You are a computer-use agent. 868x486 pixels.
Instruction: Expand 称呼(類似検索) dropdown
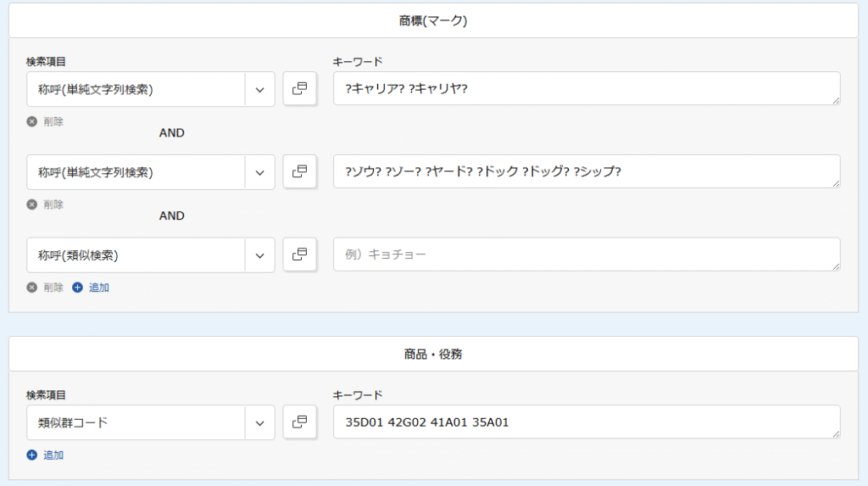(x=259, y=255)
